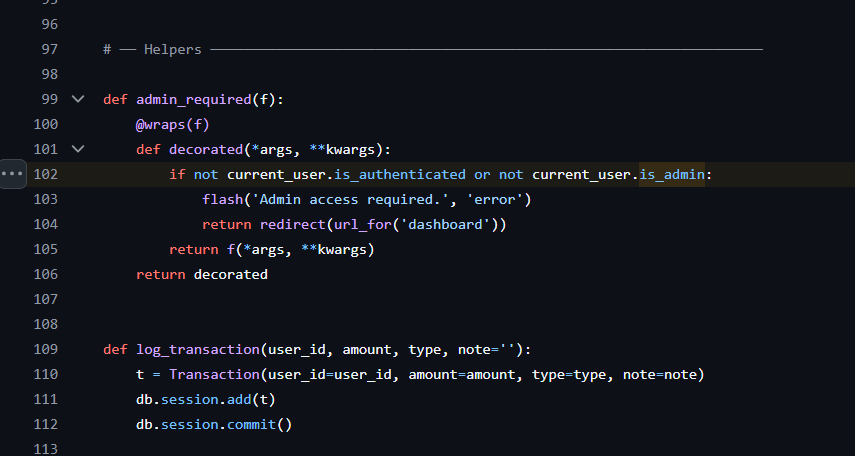This screenshot has height=456, width=855.
Task: Select line number 112
Action: point(46,424)
